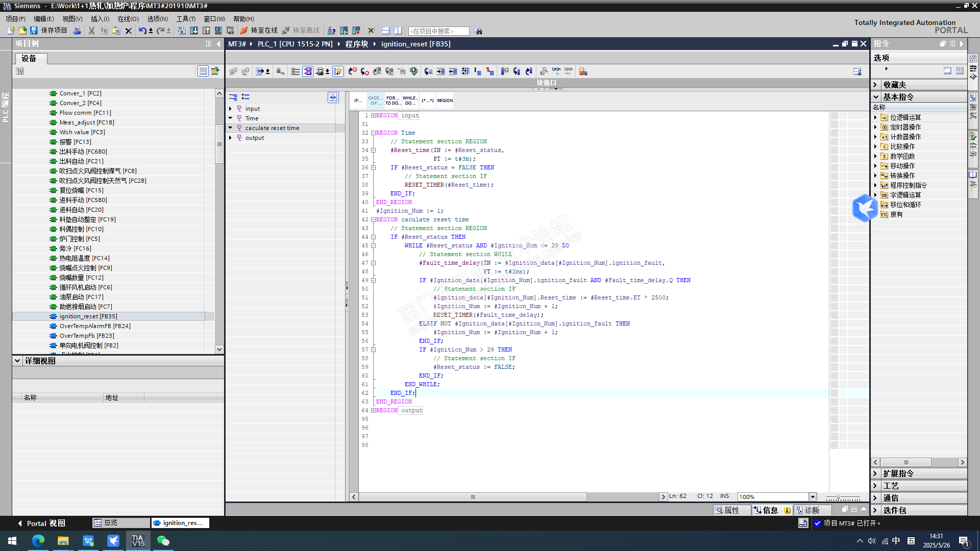Collapse REGION Time at line 32

click(x=373, y=133)
